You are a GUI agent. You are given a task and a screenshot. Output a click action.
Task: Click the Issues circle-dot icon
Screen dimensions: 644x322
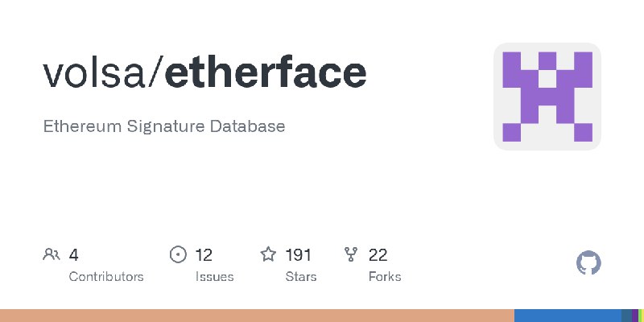[179, 255]
